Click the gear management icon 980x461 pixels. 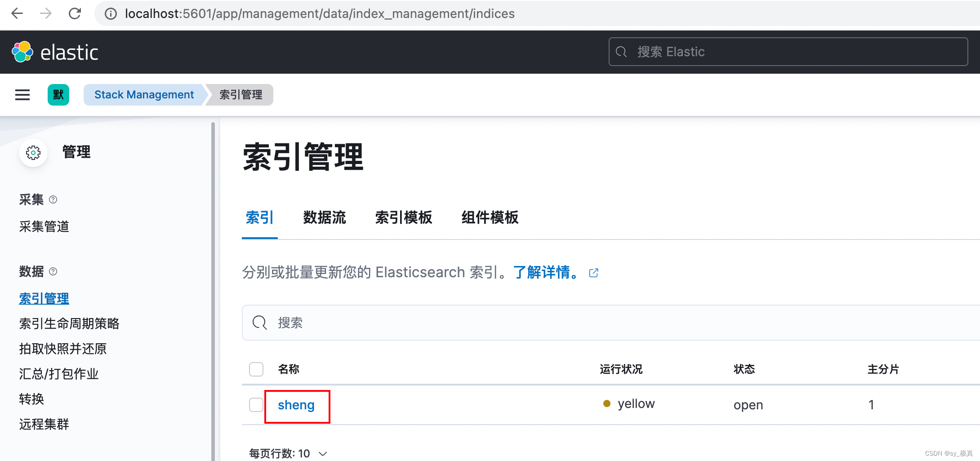pyautogui.click(x=33, y=153)
